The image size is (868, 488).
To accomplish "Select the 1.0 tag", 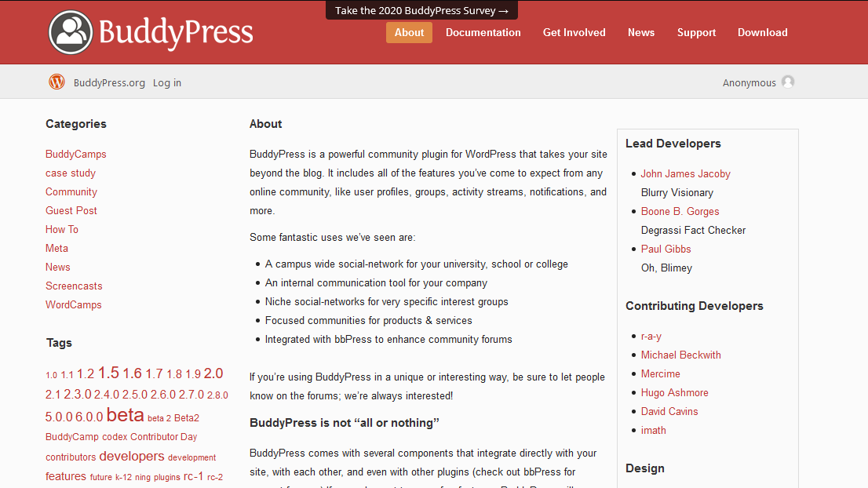I will click(52, 375).
